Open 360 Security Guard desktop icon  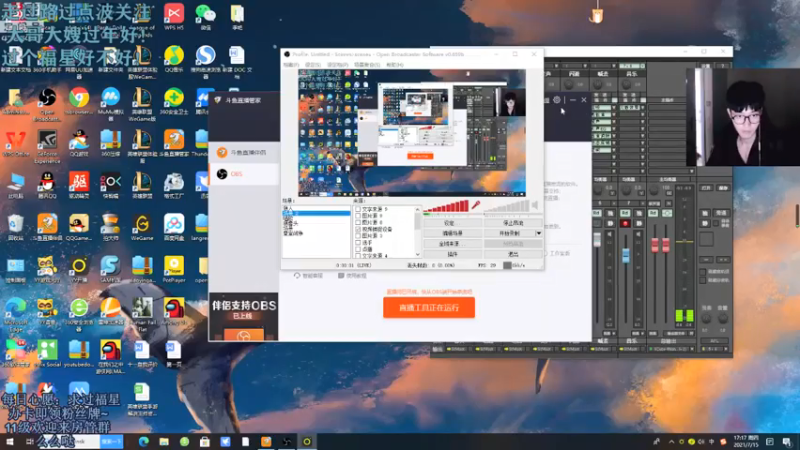[174, 101]
